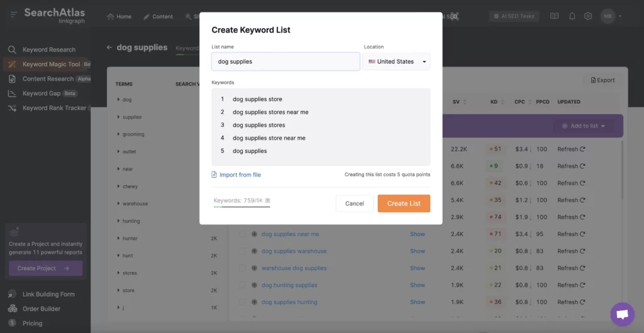Screen dimensions: 644x333
Task: Click the Keyword Gap sidebar icon
Action: coord(12,94)
